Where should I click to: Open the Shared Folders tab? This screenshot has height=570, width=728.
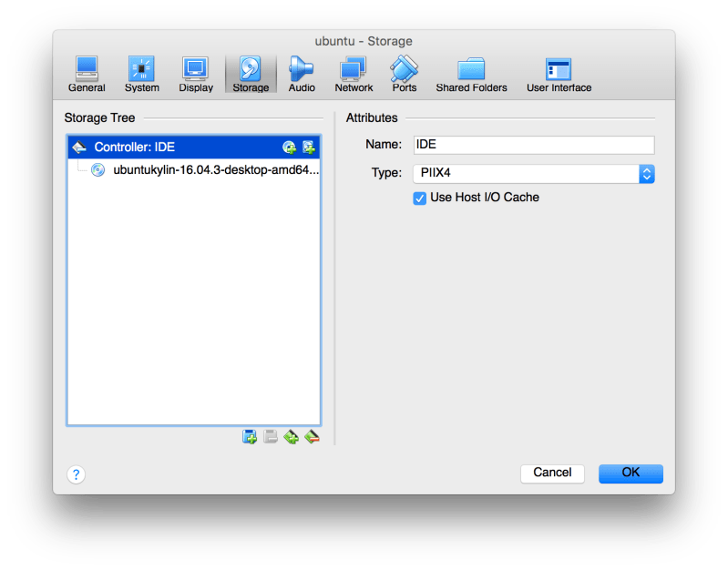point(471,75)
